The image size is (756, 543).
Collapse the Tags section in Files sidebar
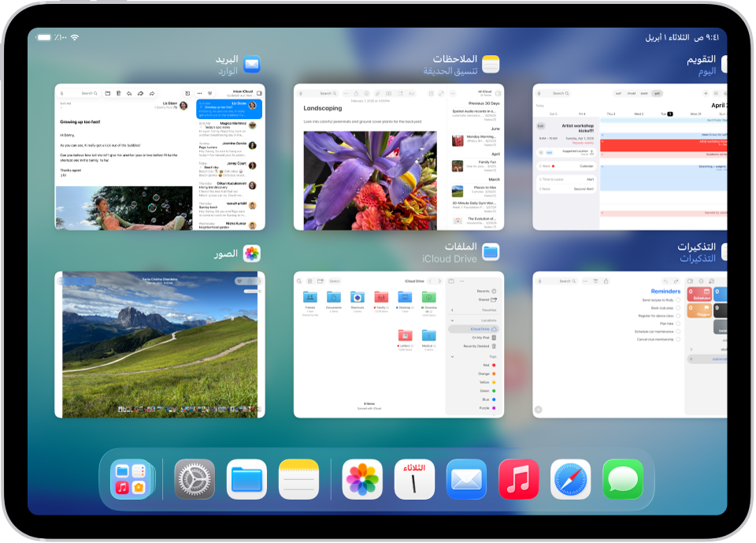452,357
